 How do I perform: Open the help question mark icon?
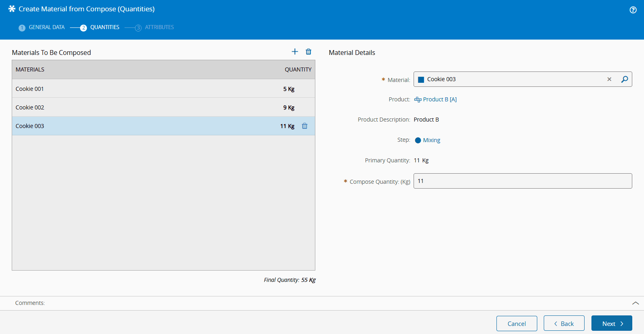tap(633, 10)
